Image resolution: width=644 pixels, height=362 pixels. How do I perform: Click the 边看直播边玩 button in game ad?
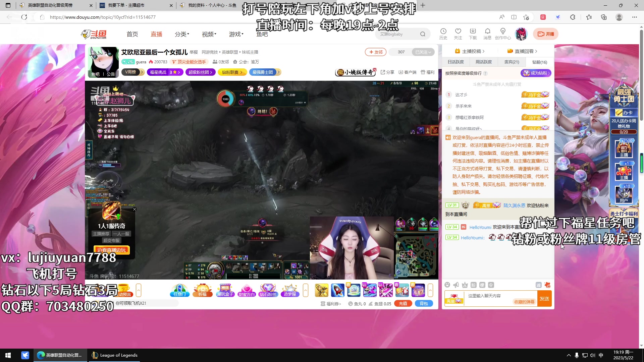(111, 250)
